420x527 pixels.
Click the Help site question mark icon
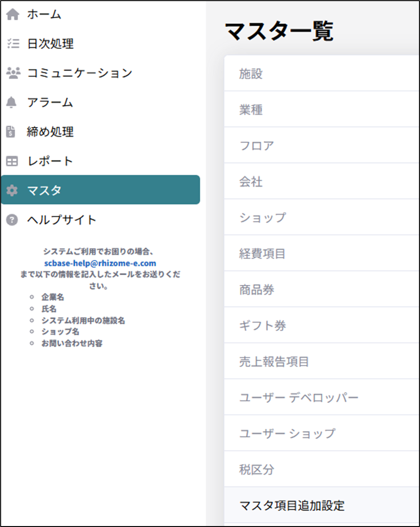click(12, 220)
